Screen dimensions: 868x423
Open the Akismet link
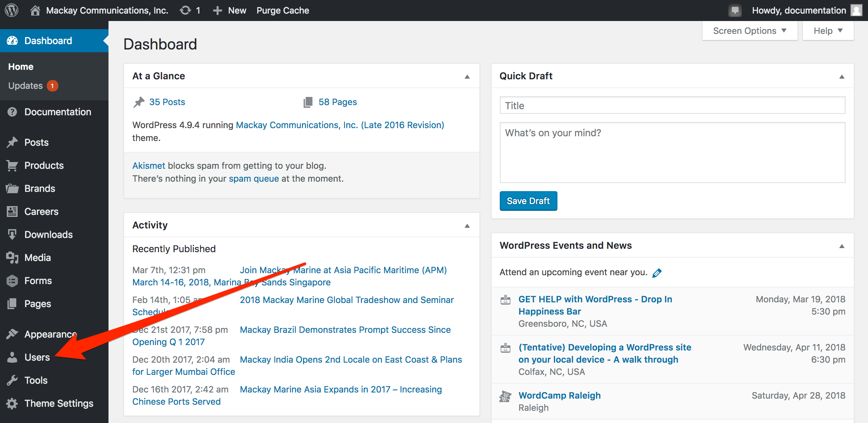point(149,166)
